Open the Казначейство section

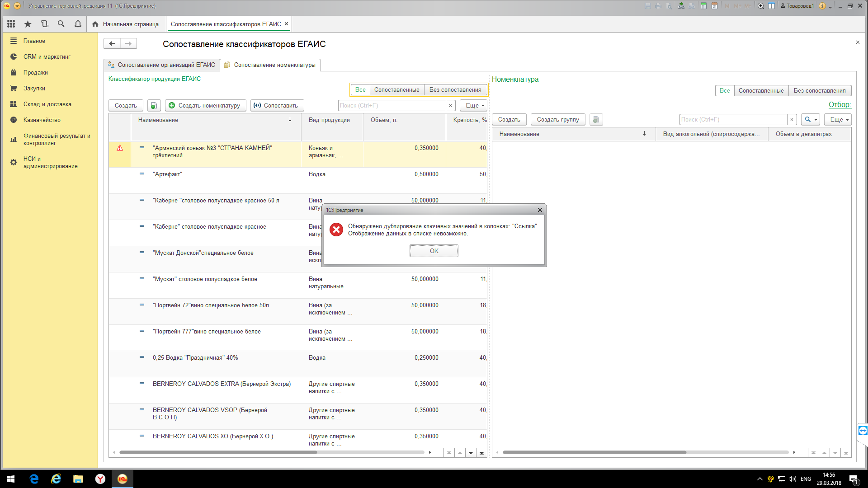pyautogui.click(x=42, y=120)
